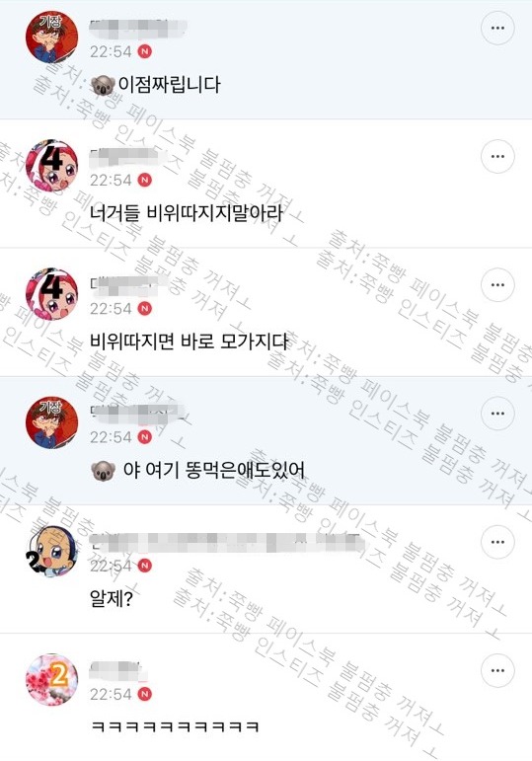Click the koala emoji in '이점짜립니다' comment
532x761 pixels.
[x=103, y=86]
